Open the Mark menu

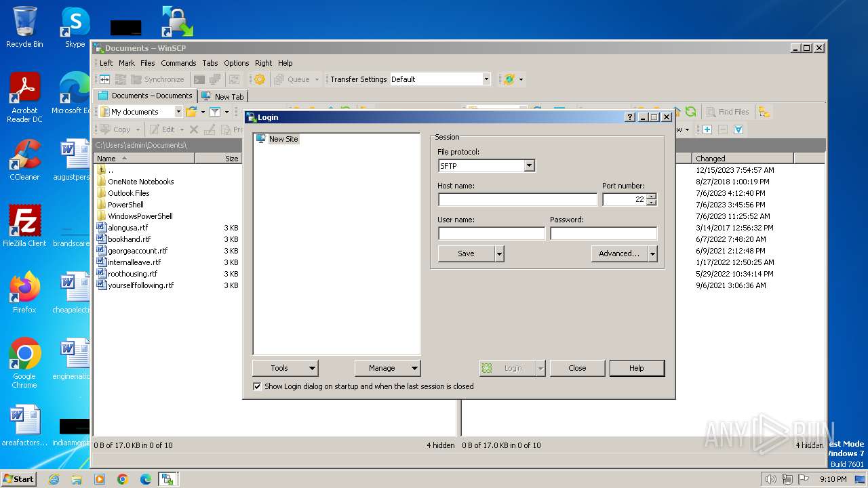click(x=127, y=63)
